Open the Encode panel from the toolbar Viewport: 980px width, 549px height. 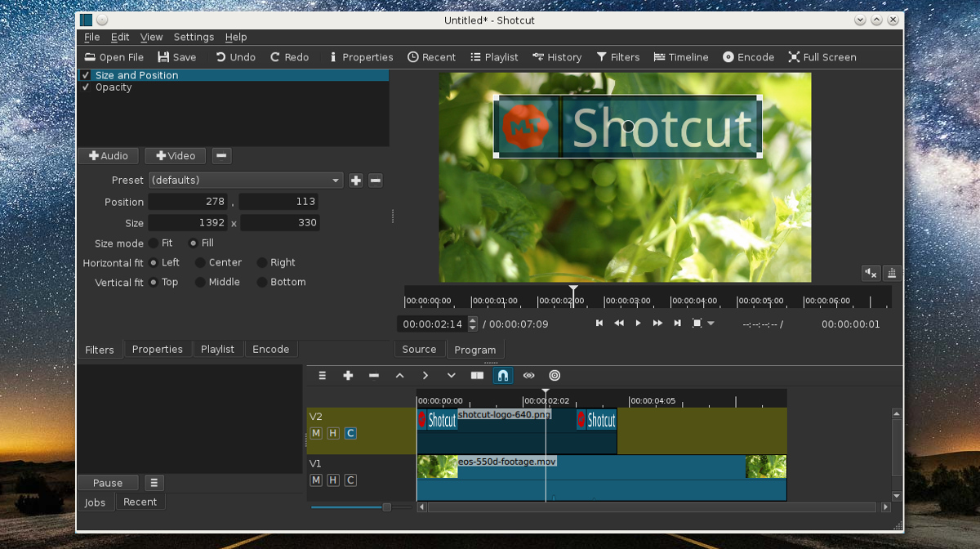point(748,57)
